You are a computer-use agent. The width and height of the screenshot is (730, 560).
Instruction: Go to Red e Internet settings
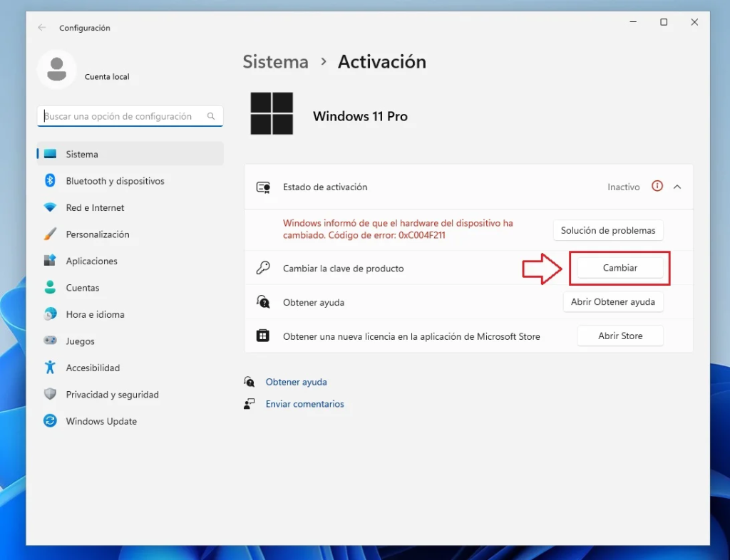tap(130, 207)
